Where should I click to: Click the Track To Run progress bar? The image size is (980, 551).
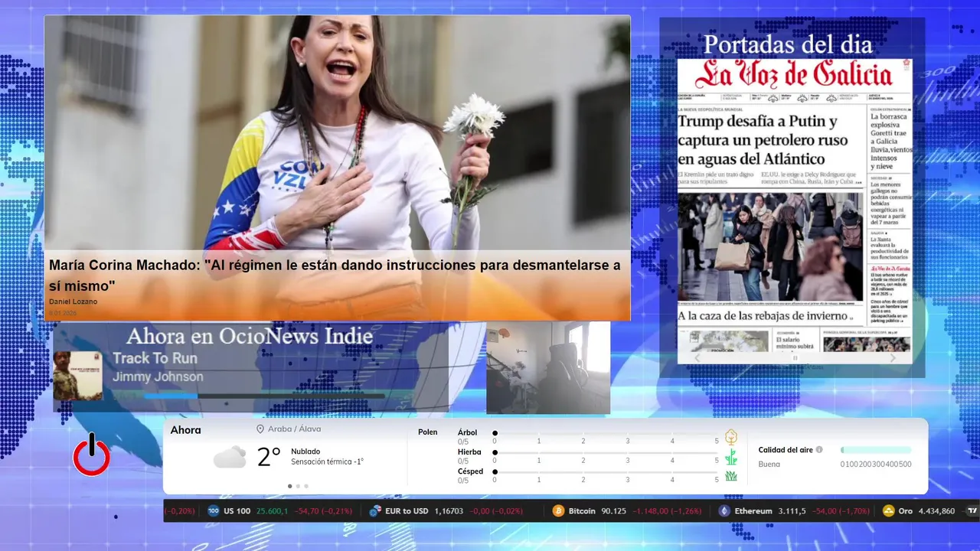(x=264, y=396)
